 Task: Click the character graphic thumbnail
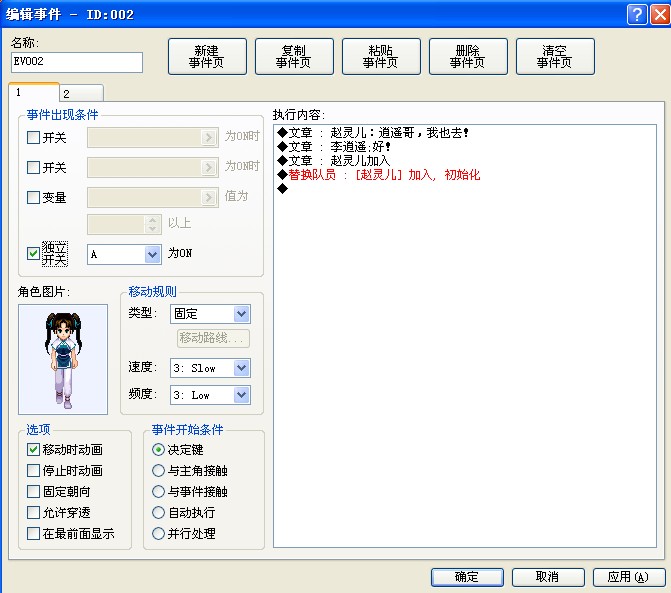63,359
